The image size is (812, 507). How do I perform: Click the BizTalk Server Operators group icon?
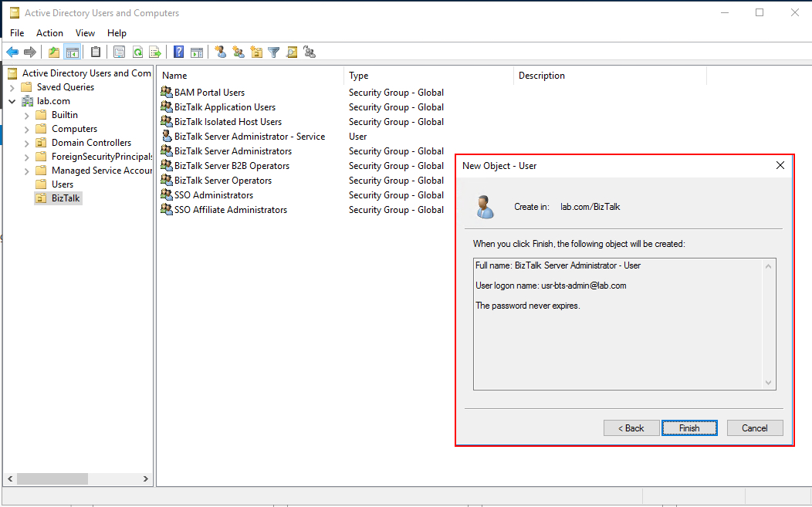click(x=166, y=181)
